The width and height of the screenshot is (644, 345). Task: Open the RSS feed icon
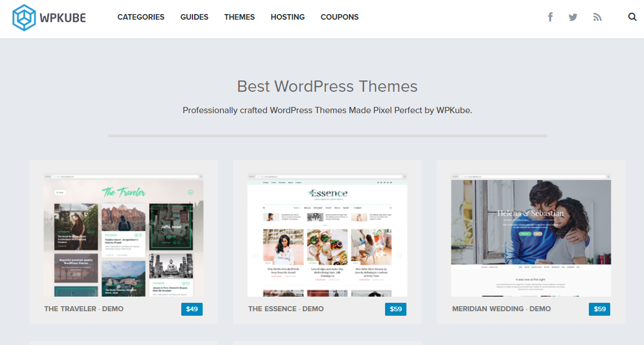click(597, 17)
